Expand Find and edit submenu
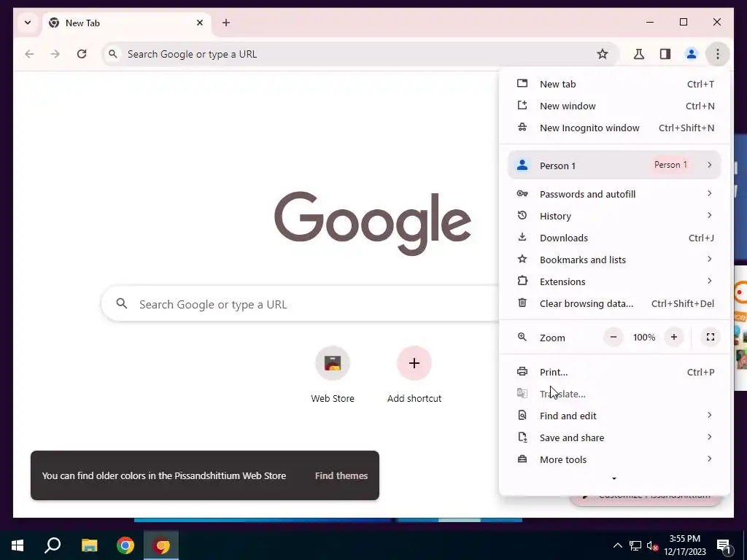The image size is (747, 560). (x=614, y=416)
